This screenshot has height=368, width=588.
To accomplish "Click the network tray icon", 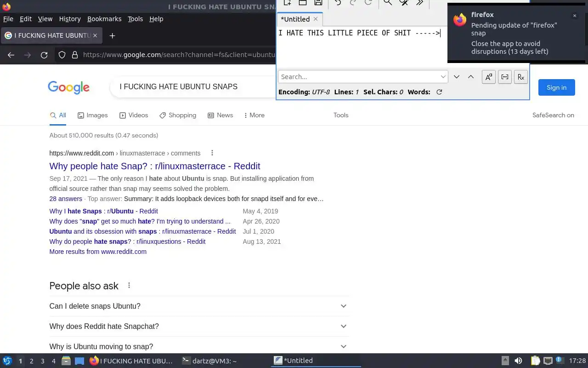I will [548, 361].
